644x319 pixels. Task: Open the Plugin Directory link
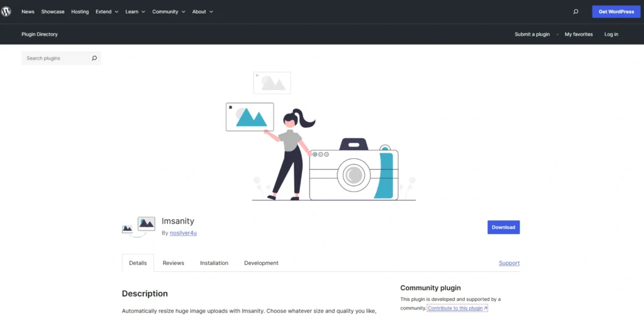click(x=40, y=35)
